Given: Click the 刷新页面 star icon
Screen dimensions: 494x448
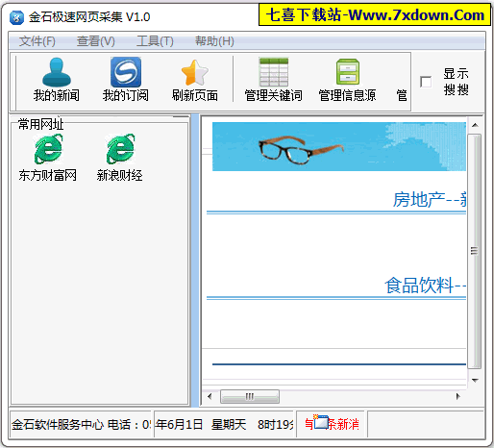Looking at the screenshot, I should [x=195, y=73].
